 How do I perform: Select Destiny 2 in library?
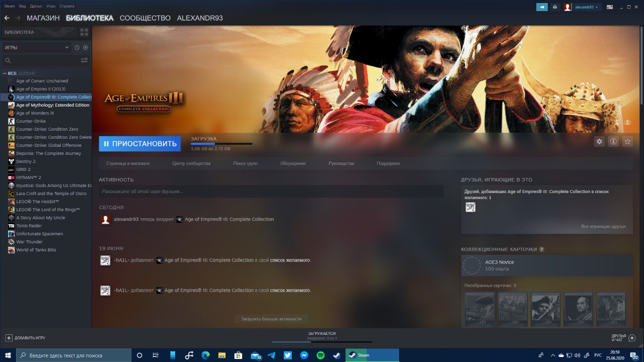click(x=26, y=161)
